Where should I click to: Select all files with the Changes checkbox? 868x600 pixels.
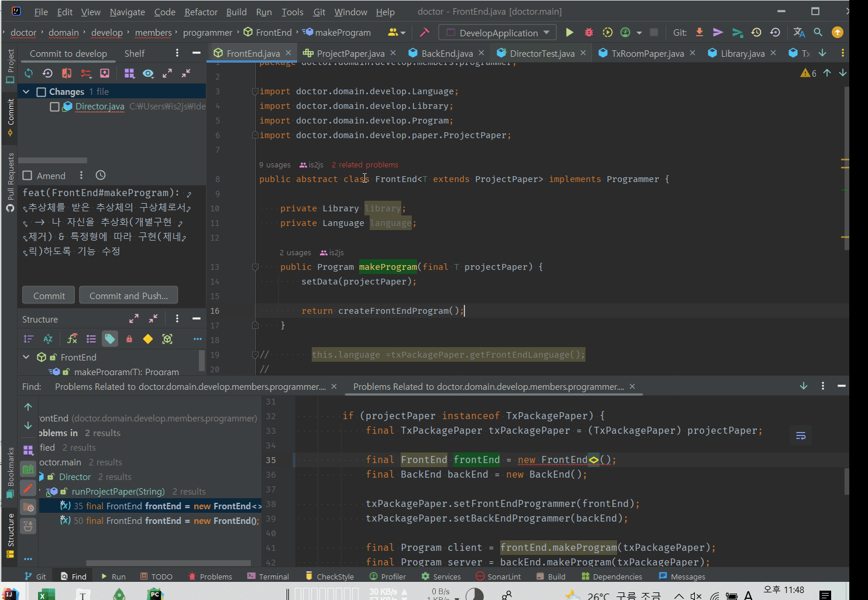point(41,92)
